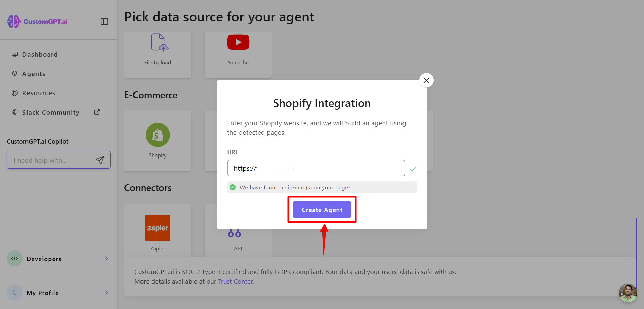Click 'CustomGPT.ai Copilot' heading
644x309 pixels.
pos(38,142)
